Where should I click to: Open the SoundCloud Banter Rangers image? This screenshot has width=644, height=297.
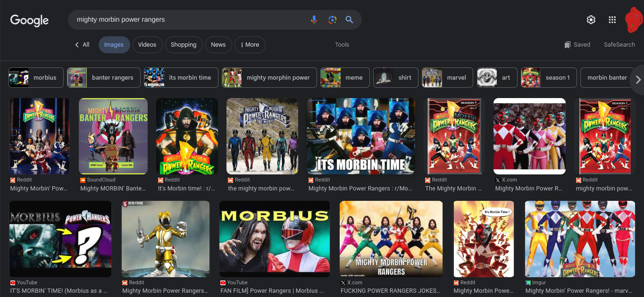113,136
